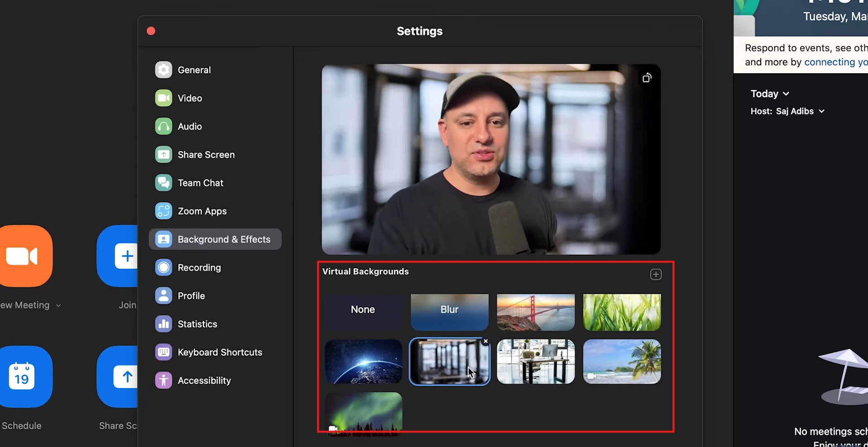
Task: Click the Accessibility sidebar icon
Action: click(163, 380)
